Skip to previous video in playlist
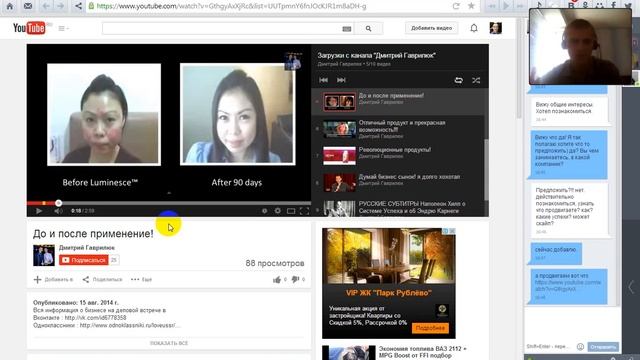This screenshot has width=640, height=360. [x=324, y=80]
